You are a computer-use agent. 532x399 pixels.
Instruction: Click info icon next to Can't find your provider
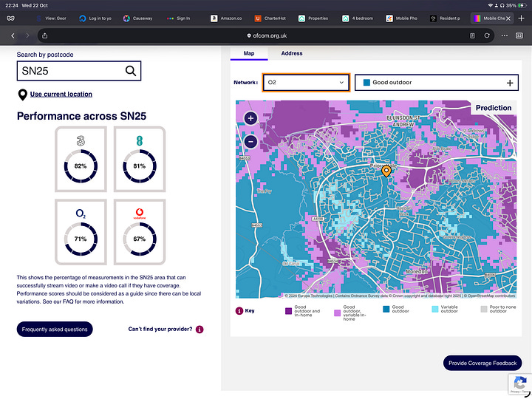click(199, 330)
